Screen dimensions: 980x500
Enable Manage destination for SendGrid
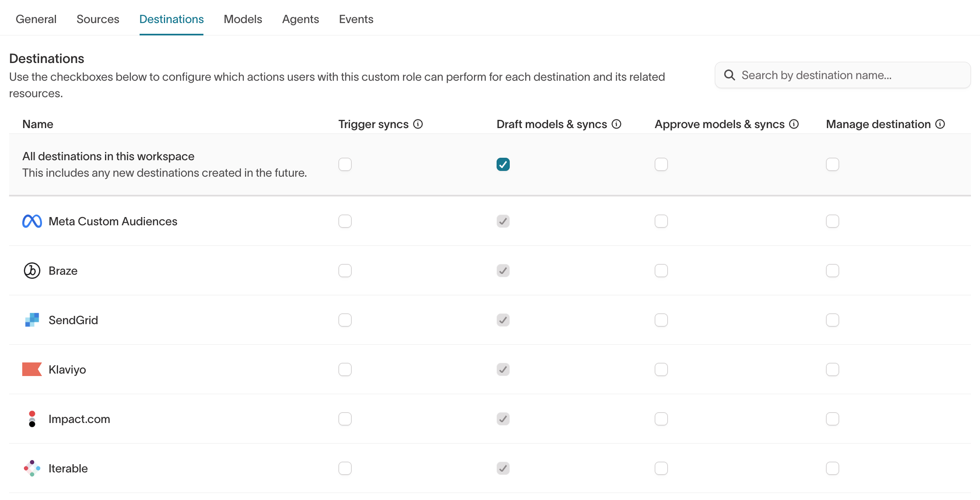pos(833,320)
